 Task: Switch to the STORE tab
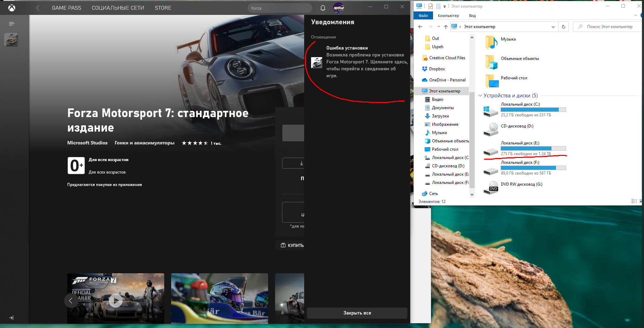pos(163,8)
